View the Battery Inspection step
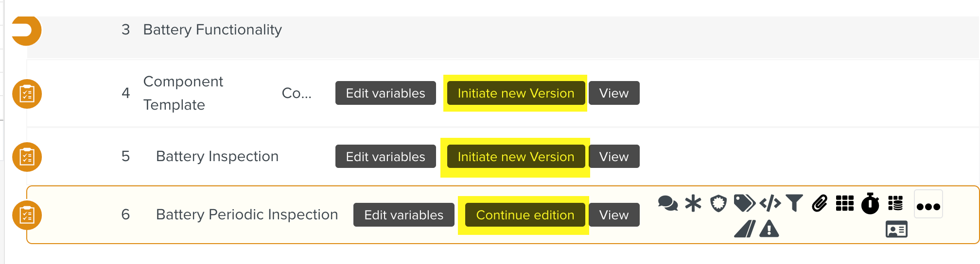The width and height of the screenshot is (980, 264). [x=614, y=157]
